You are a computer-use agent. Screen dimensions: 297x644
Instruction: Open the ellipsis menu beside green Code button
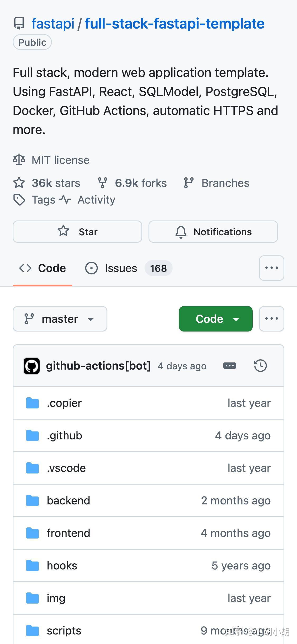(272, 319)
